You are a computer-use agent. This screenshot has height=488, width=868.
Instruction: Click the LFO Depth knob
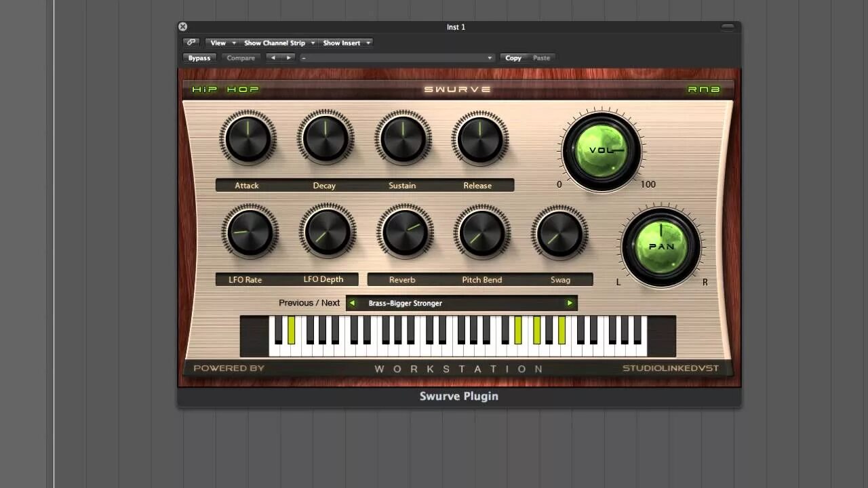[x=328, y=232]
